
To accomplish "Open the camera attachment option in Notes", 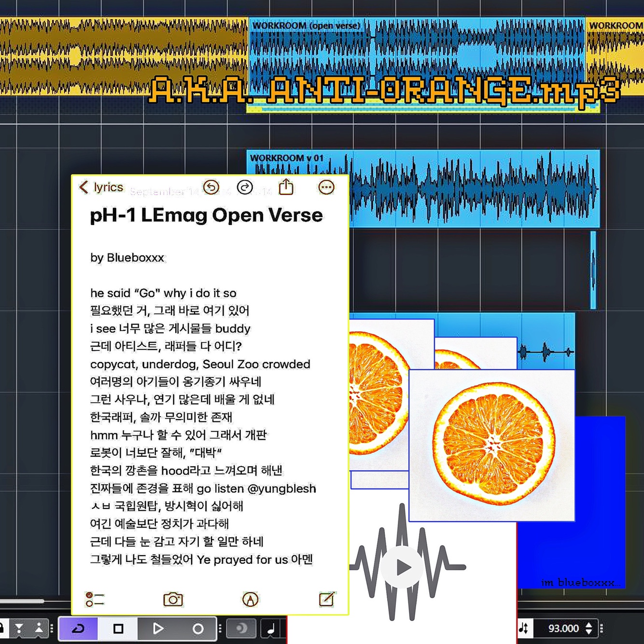I will point(173,599).
